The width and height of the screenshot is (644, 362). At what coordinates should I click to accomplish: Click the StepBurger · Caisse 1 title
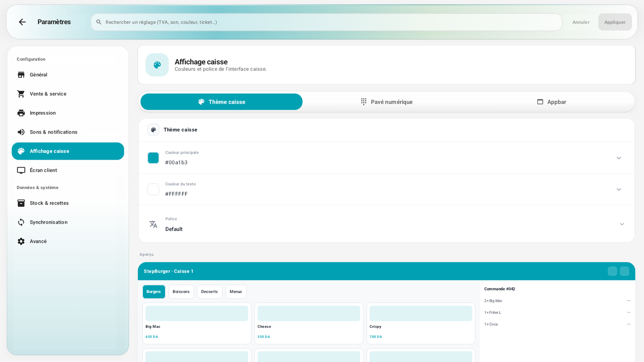169,271
